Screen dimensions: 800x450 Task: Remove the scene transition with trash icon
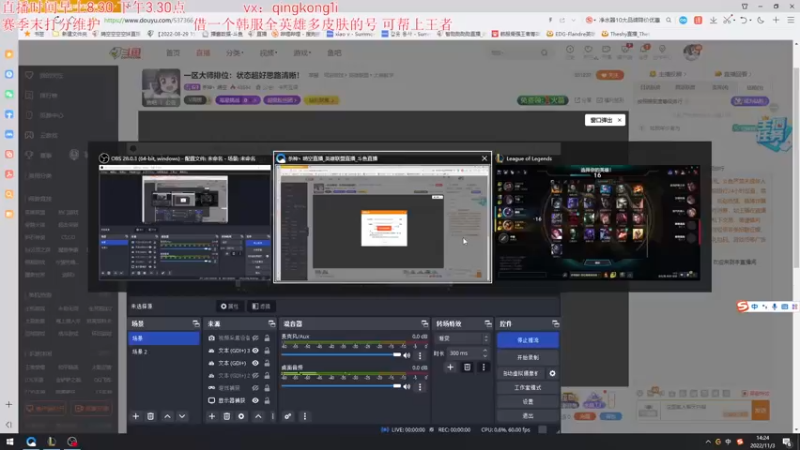click(x=467, y=367)
